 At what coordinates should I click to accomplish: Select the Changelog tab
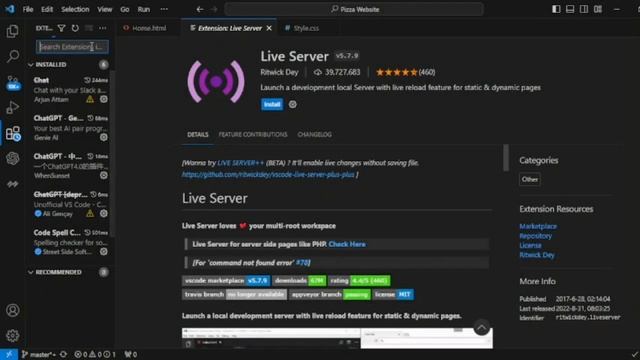[314, 135]
